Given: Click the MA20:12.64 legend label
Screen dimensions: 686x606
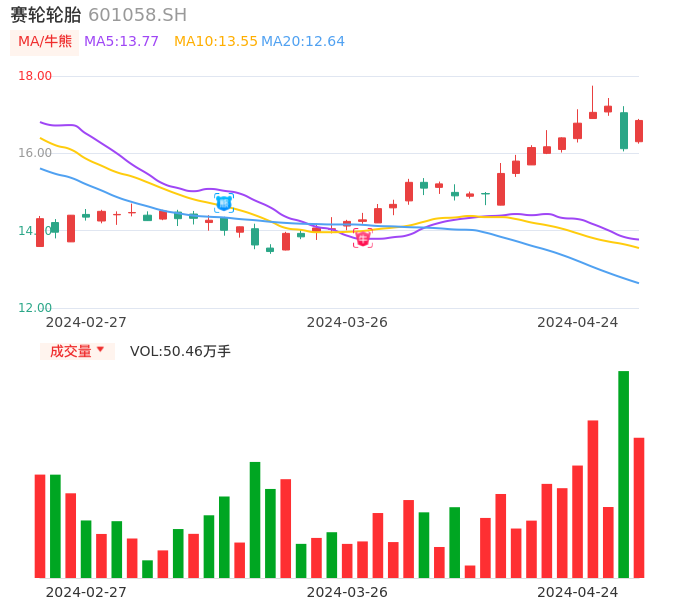Looking at the screenshot, I should point(303,42).
